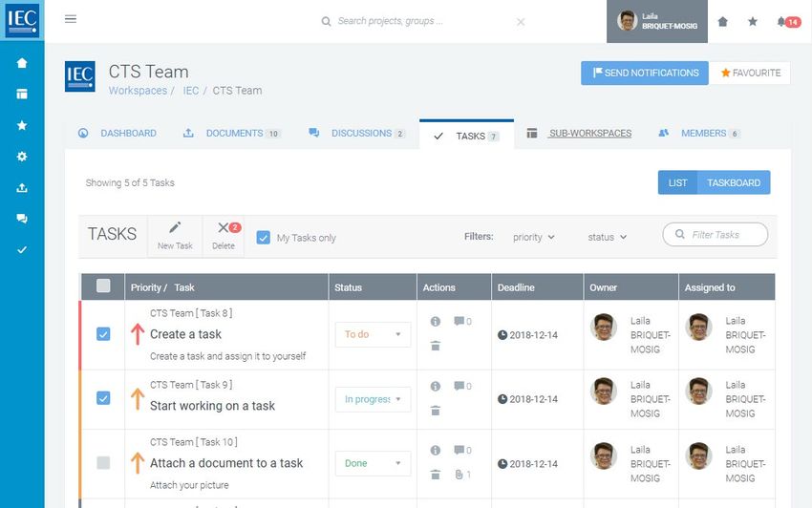Open In progress status dropdown
The width and height of the screenshot is (812, 508).
[373, 399]
